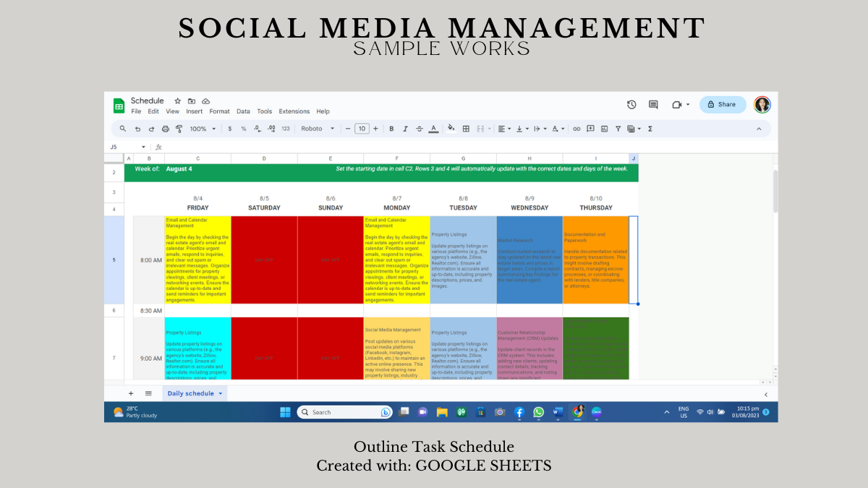Image resolution: width=868 pixels, height=488 pixels.
Task: Format as currency with the dollar icon
Action: tap(230, 129)
